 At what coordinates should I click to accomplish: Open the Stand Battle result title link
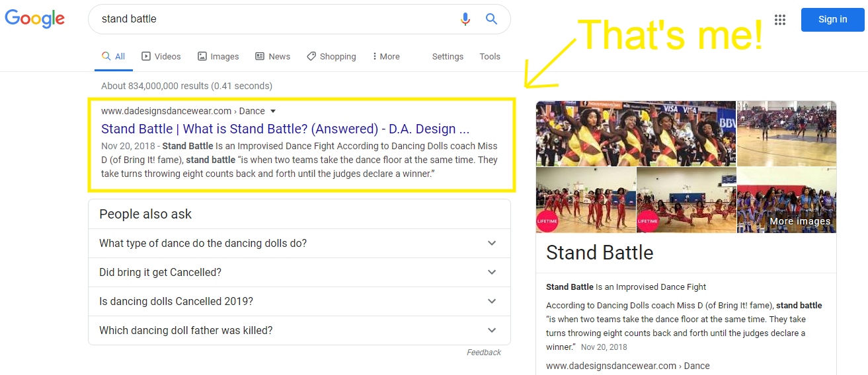pyautogui.click(x=285, y=129)
